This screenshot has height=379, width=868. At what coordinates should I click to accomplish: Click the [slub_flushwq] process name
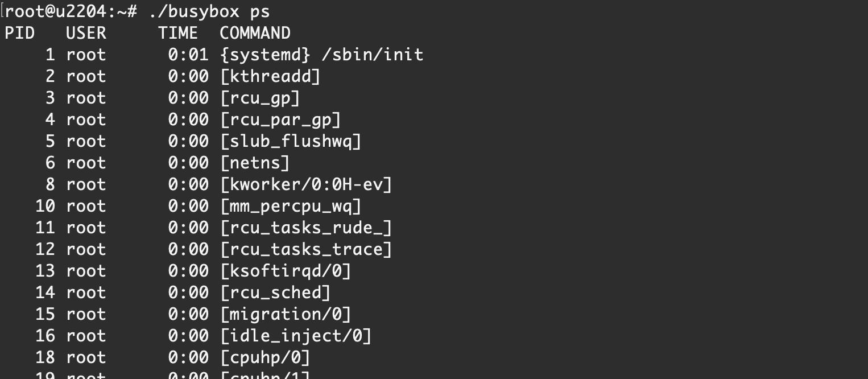(291, 141)
